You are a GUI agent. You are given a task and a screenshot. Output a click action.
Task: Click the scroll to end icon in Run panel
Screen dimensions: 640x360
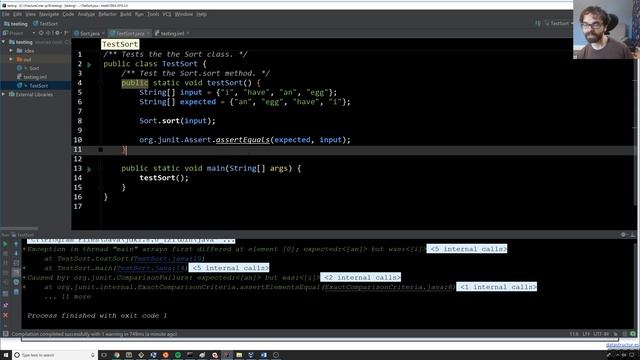click(x=16, y=273)
